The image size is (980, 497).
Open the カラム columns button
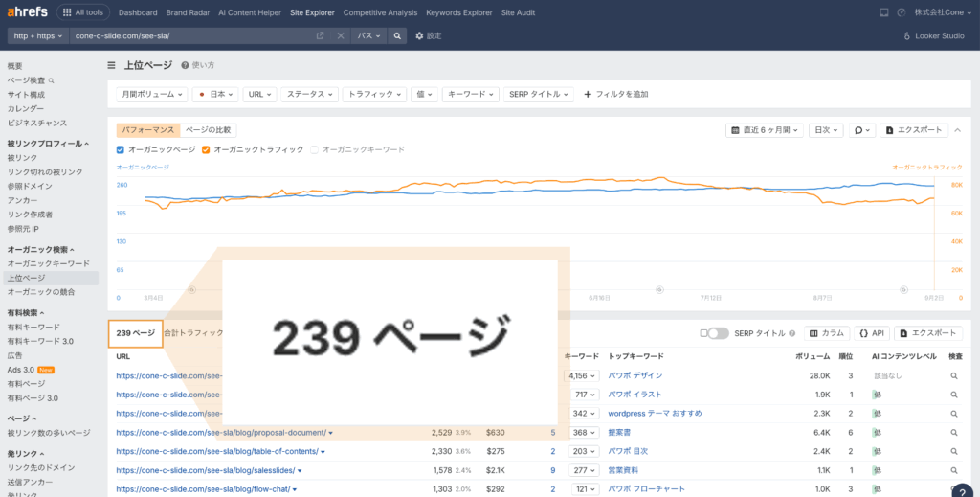click(827, 333)
